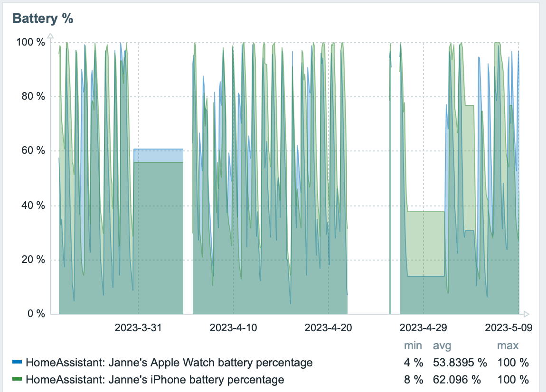Click the avg column header in the legend

tap(442, 345)
